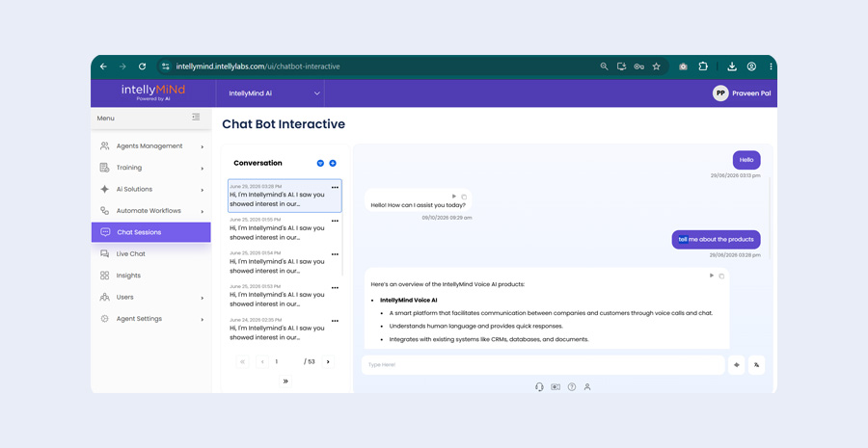Open options for the June 25 01:53 PM conversation

click(x=335, y=288)
